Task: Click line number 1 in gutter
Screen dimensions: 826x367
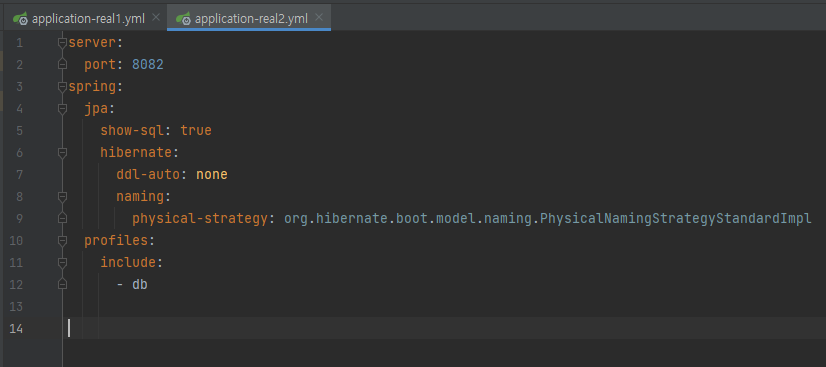Action: pyautogui.click(x=19, y=43)
